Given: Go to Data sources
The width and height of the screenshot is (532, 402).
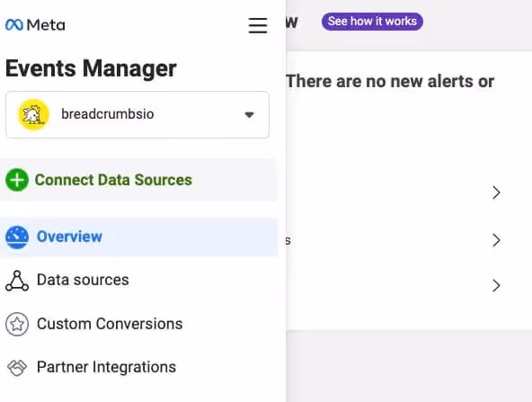Looking at the screenshot, I should [x=83, y=280].
